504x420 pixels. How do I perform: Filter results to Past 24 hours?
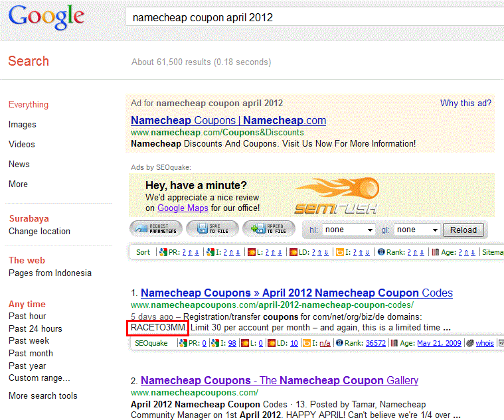(x=35, y=329)
